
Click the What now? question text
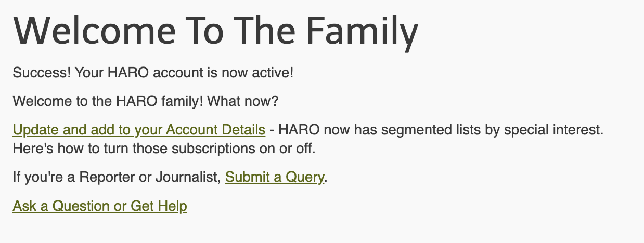coord(243,101)
